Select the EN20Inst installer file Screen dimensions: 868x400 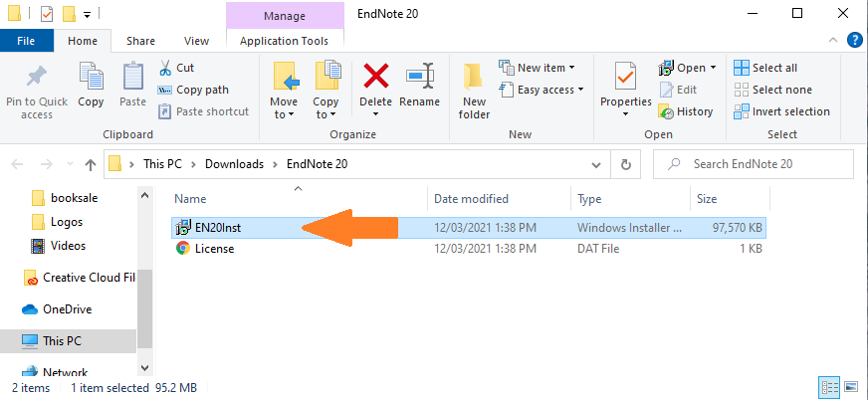(x=469, y=228)
